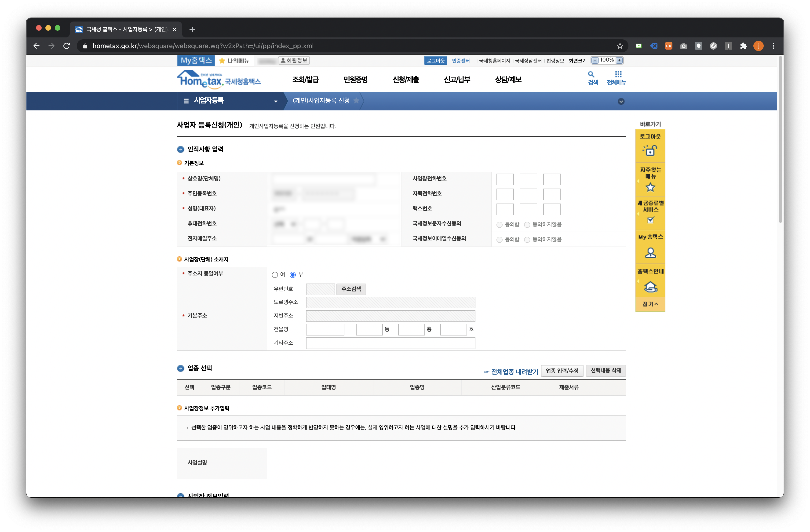Click the sidebar logout lock icon
The height and width of the screenshot is (532, 810).
(x=650, y=150)
